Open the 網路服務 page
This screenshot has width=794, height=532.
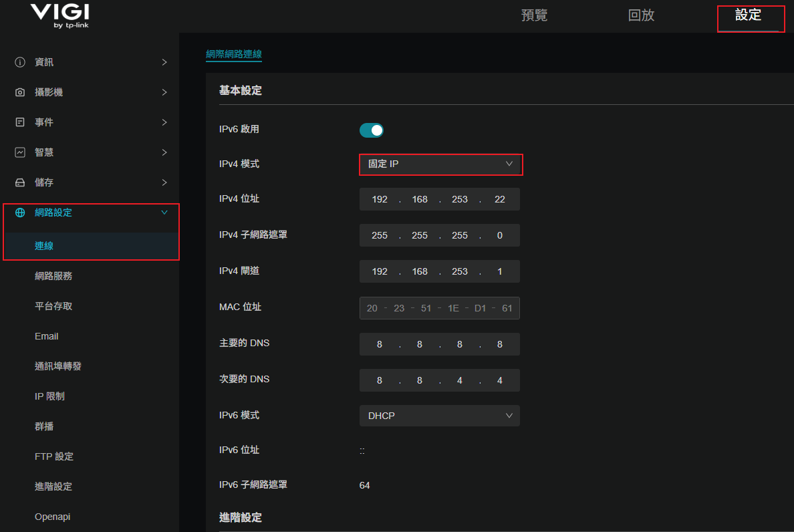tap(53, 276)
